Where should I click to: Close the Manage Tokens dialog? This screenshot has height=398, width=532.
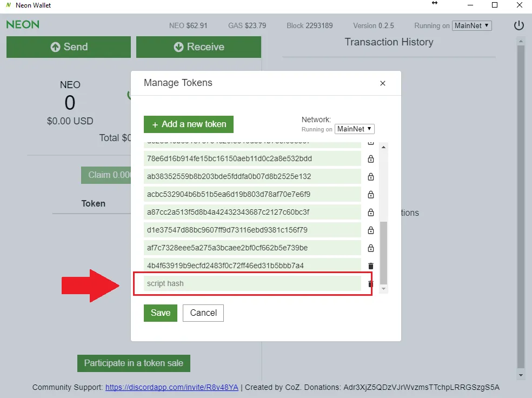pyautogui.click(x=383, y=83)
